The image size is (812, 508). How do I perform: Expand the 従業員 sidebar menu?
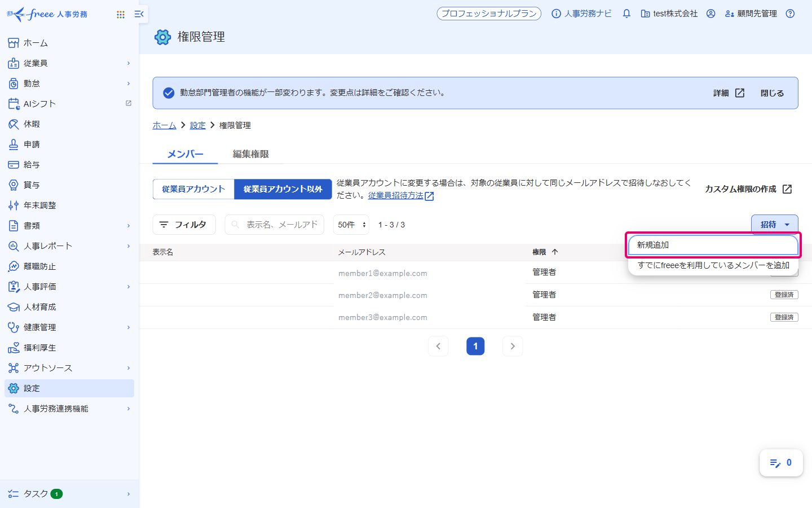pyautogui.click(x=69, y=63)
